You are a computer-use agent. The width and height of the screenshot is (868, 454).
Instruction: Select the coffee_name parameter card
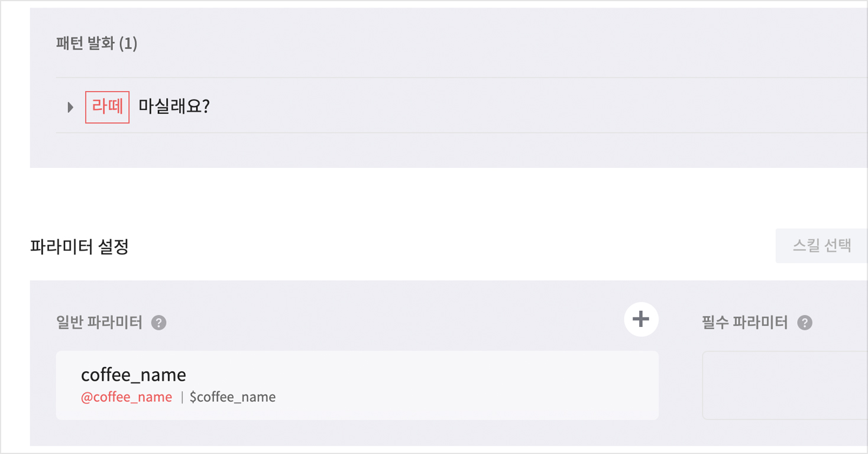click(x=414, y=385)
